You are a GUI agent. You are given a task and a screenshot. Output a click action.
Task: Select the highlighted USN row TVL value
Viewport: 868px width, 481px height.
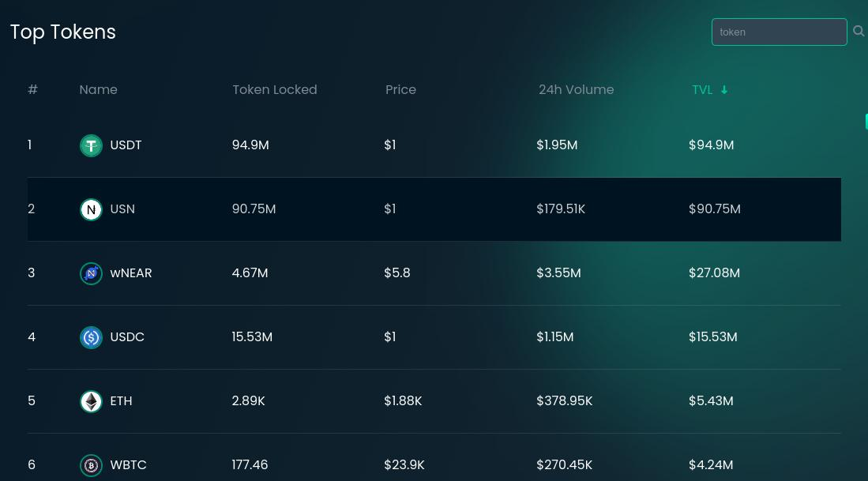click(714, 209)
